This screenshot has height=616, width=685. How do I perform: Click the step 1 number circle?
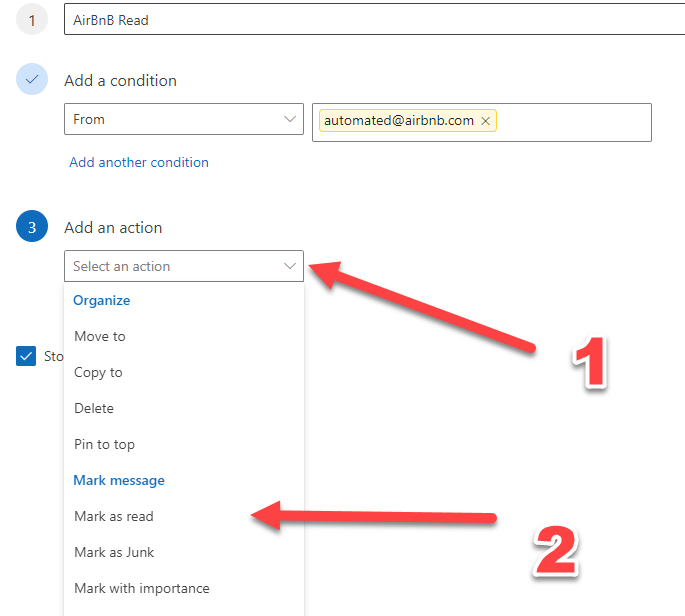[32, 20]
